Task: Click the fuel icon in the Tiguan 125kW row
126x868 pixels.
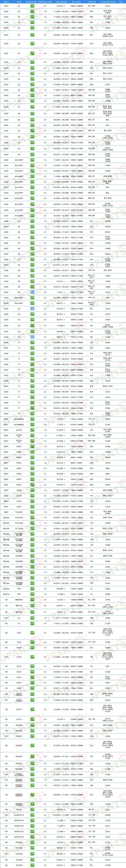Action: pos(32,848)
